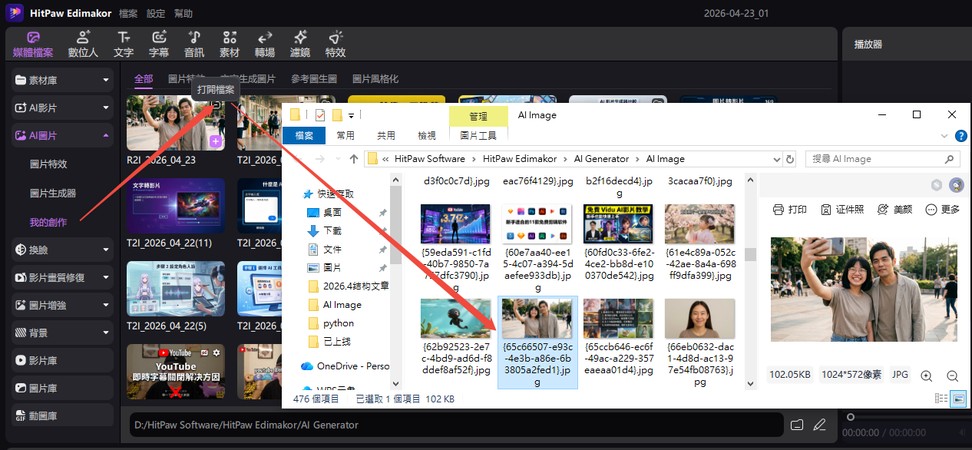Open Explorer help question mark
This screenshot has width=972, height=450.
click(961, 135)
